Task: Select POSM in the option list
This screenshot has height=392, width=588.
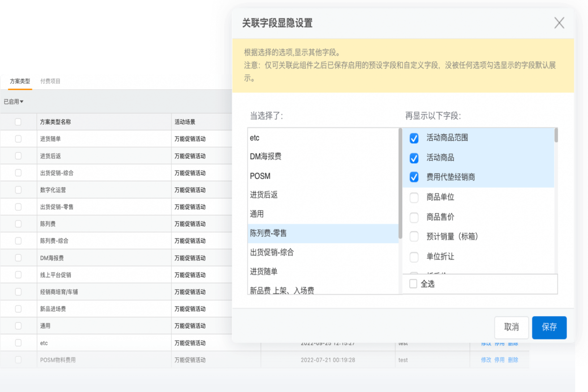Action: (260, 176)
